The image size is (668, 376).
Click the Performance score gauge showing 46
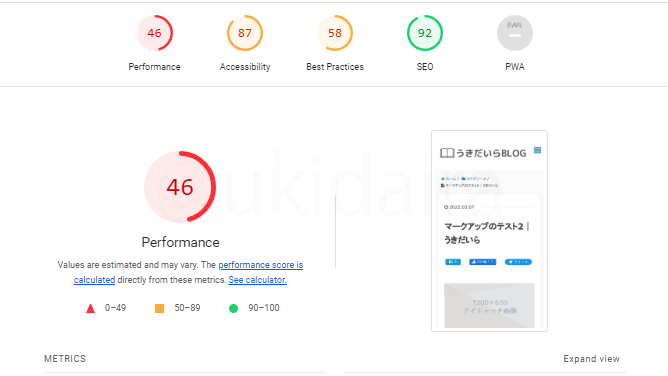tap(155, 33)
